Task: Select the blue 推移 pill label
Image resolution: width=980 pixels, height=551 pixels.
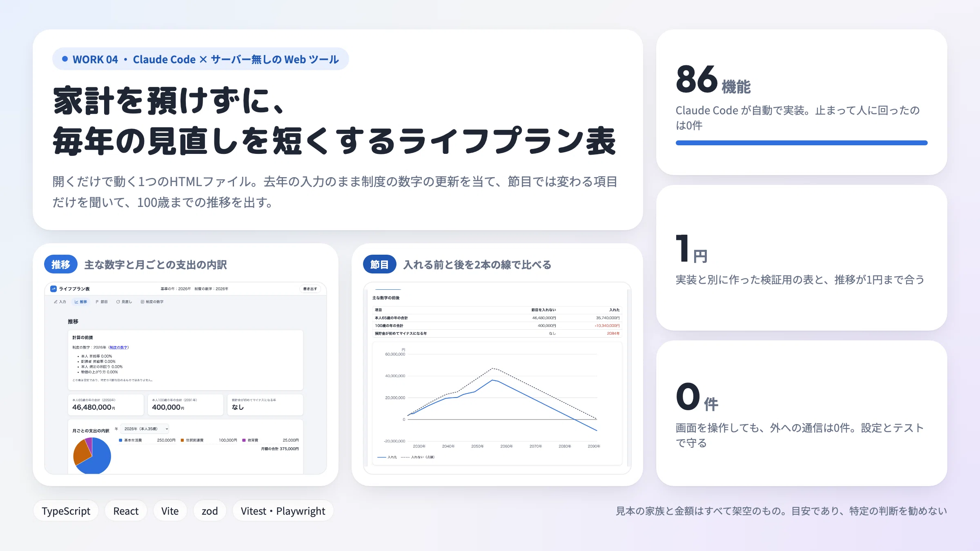Action: tap(60, 264)
